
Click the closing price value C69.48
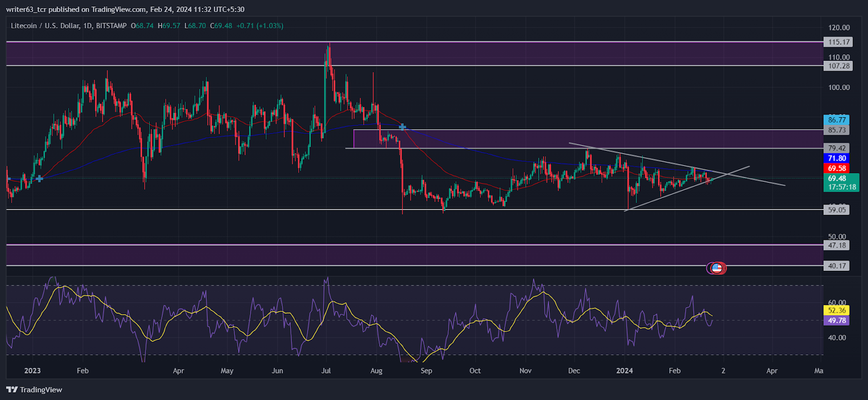[x=221, y=26]
